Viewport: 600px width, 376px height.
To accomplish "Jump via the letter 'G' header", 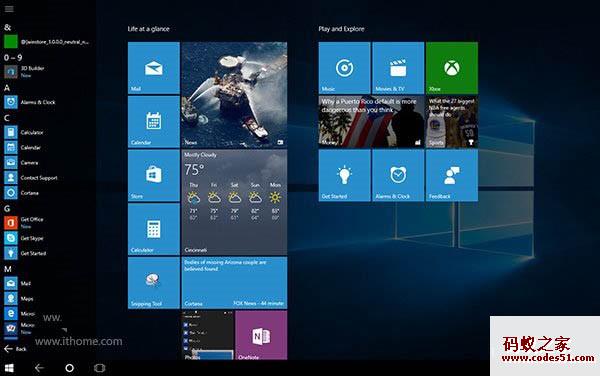I will coord(7,208).
